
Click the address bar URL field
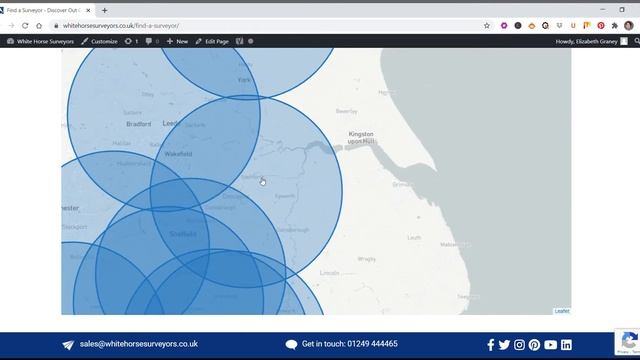[269, 25]
